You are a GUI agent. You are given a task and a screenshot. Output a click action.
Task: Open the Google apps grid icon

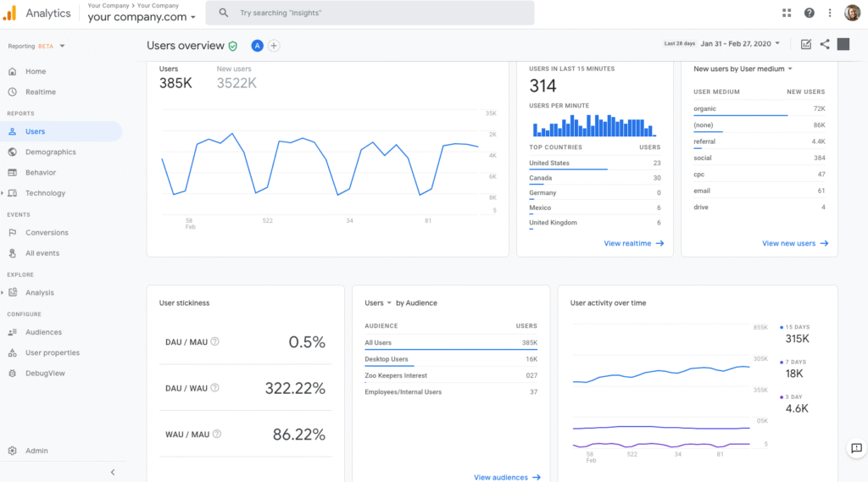787,13
